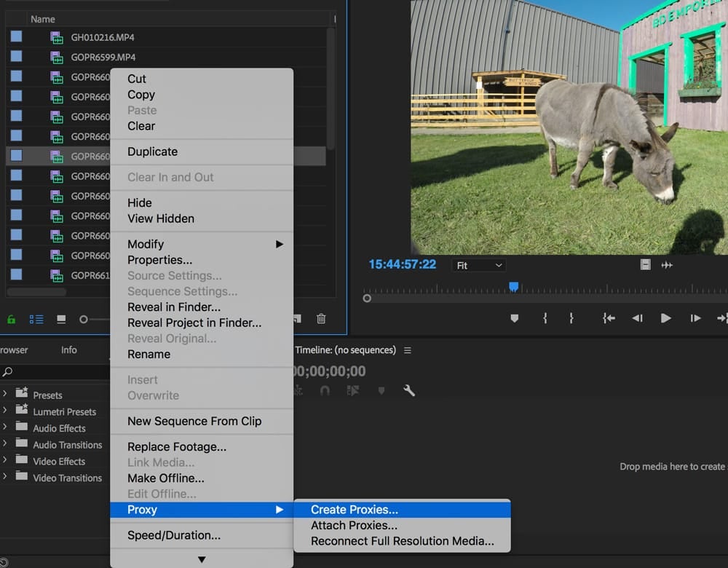Image resolution: width=728 pixels, height=568 pixels.
Task: Expand the Lumetri Presets folder
Action: point(5,411)
